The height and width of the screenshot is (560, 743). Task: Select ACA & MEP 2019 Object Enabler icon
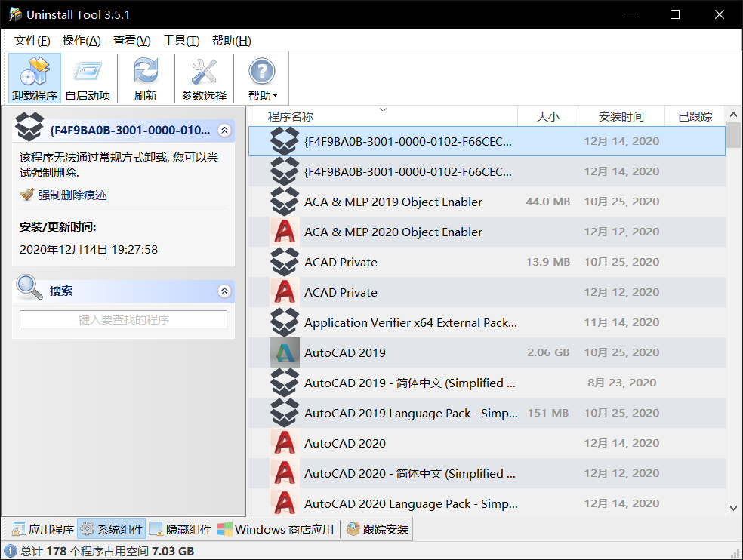tap(285, 202)
